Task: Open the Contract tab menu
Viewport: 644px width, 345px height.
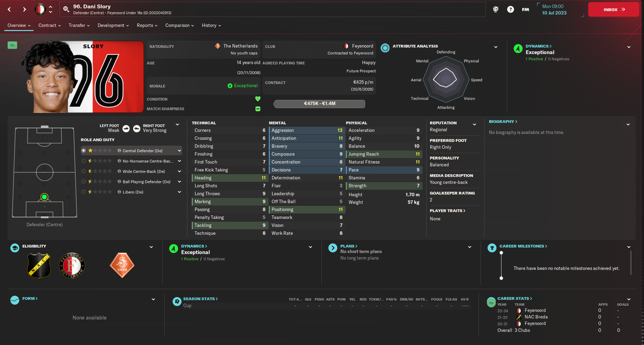Action: click(x=49, y=25)
